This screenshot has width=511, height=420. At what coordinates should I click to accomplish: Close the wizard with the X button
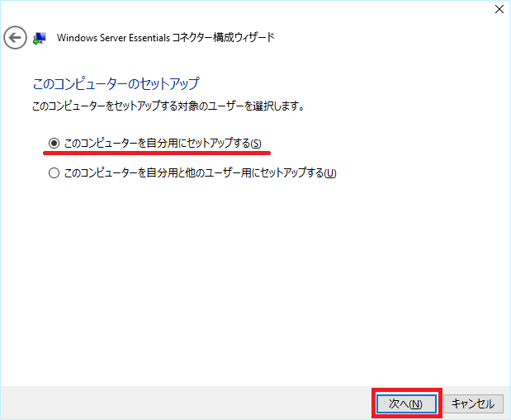pos(499,9)
